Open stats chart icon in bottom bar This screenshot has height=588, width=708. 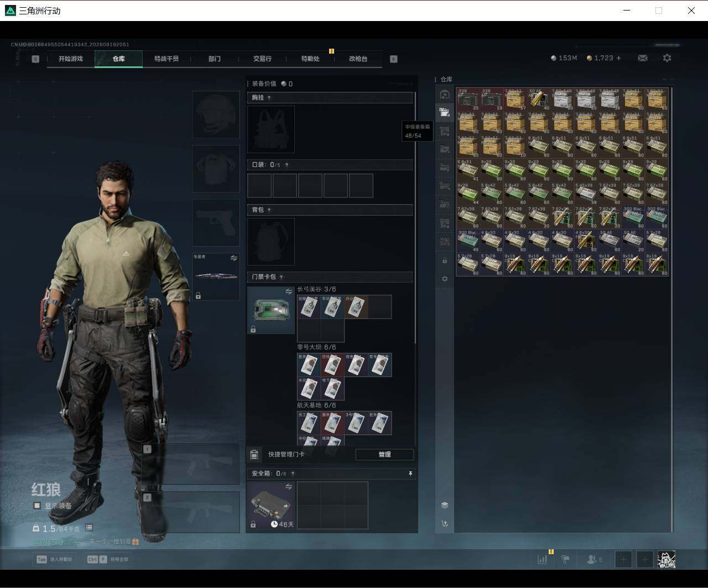coord(543,559)
